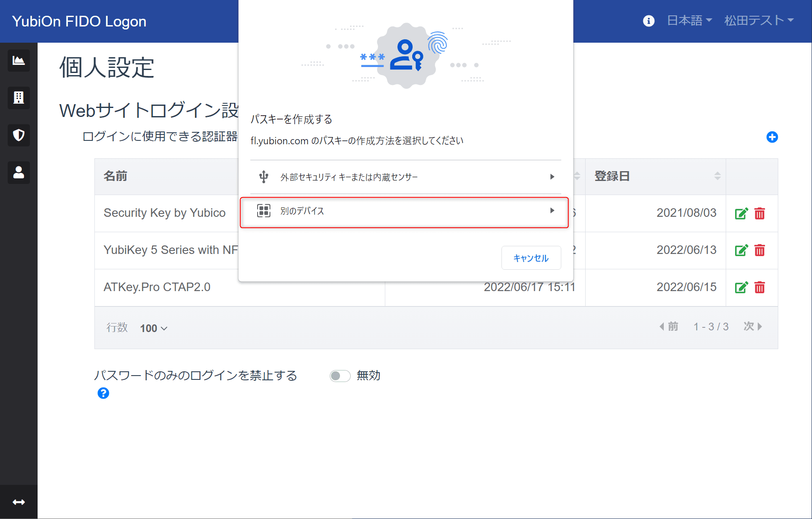Open the 松田テスト user menu
The image size is (812, 519).
click(759, 20)
